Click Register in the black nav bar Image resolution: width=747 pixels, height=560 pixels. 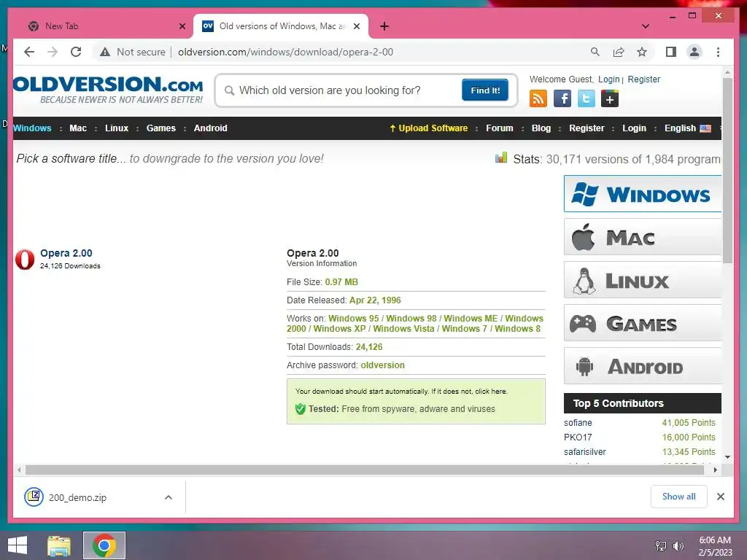coord(587,128)
